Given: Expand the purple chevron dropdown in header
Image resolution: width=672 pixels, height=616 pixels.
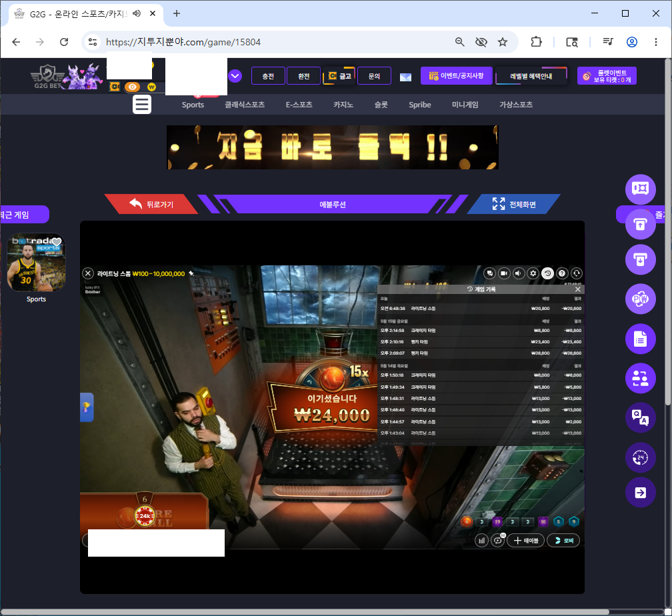Looking at the screenshot, I should tap(235, 76).
